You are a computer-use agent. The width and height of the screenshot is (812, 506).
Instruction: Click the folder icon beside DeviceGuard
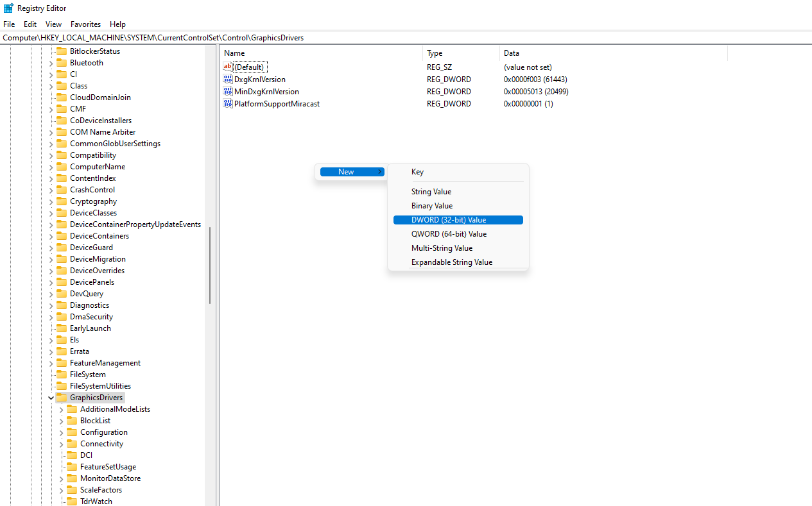62,248
